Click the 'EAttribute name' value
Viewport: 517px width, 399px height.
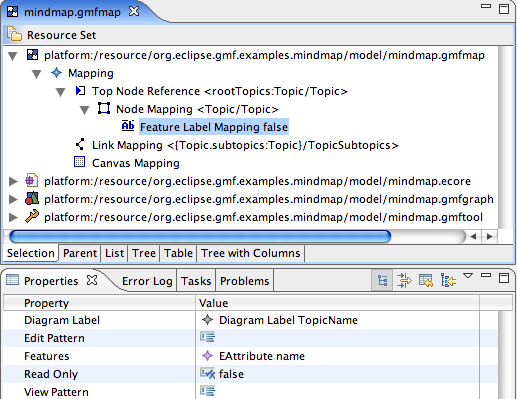[x=262, y=356]
